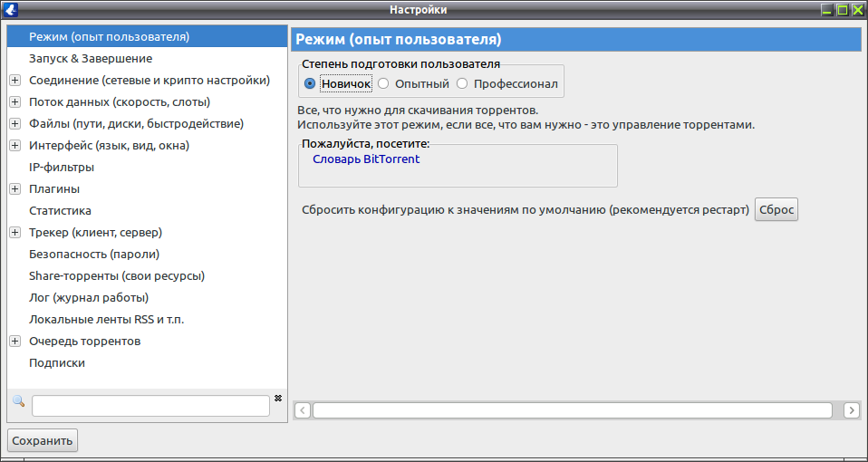
Task: Click the scrollbar right arrow
Action: tap(851, 410)
